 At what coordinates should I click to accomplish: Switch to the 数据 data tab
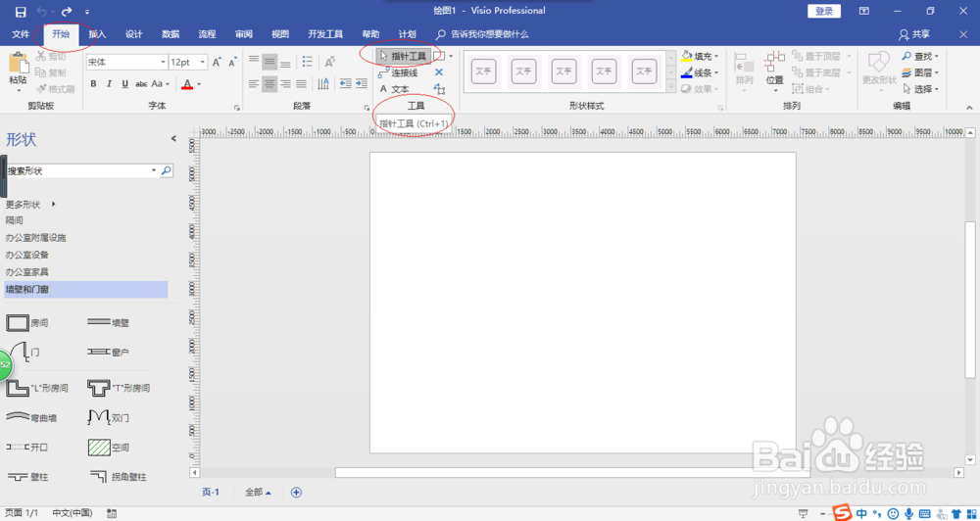tap(171, 34)
